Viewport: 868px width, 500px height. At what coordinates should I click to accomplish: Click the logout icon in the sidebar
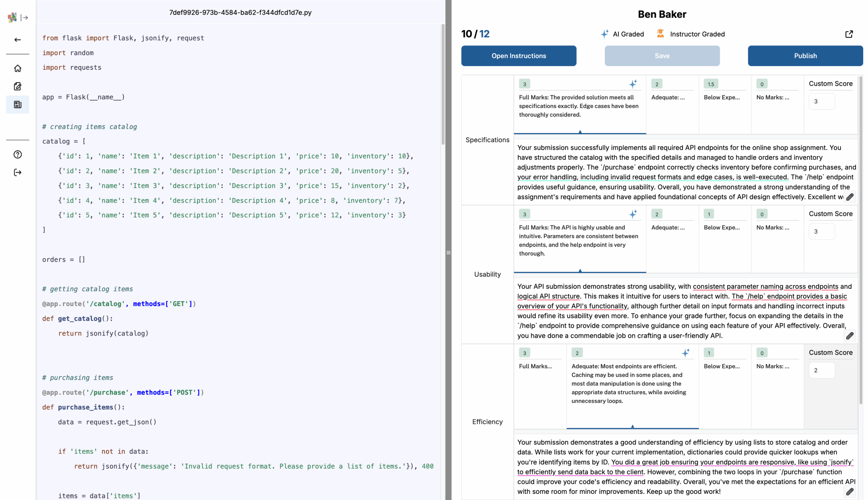tap(18, 172)
